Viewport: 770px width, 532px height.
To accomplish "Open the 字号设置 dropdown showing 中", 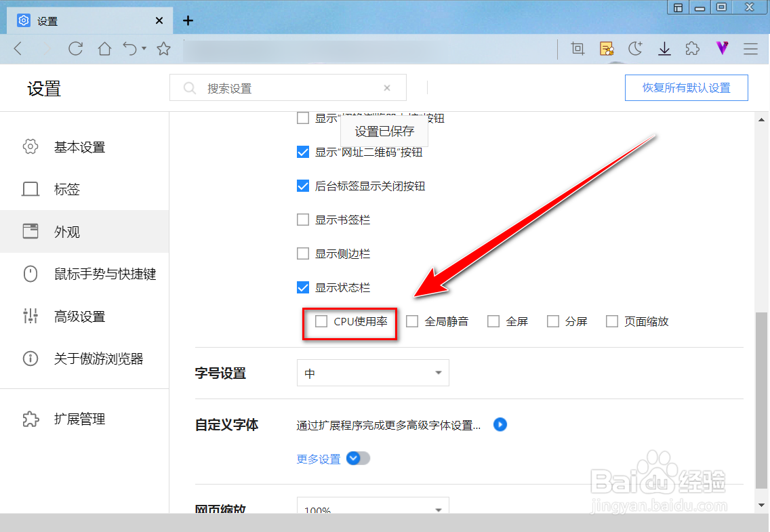I will (373, 373).
